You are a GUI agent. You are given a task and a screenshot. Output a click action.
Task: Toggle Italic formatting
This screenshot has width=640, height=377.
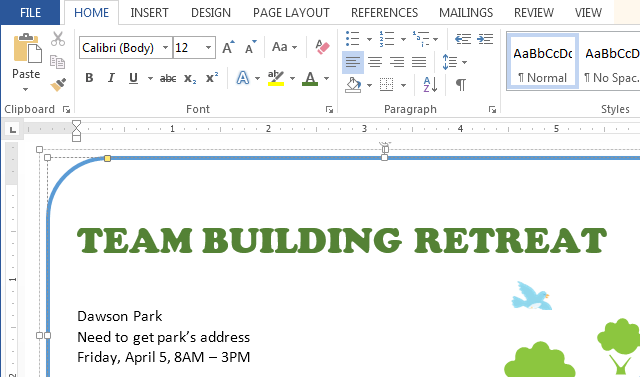[x=111, y=78]
